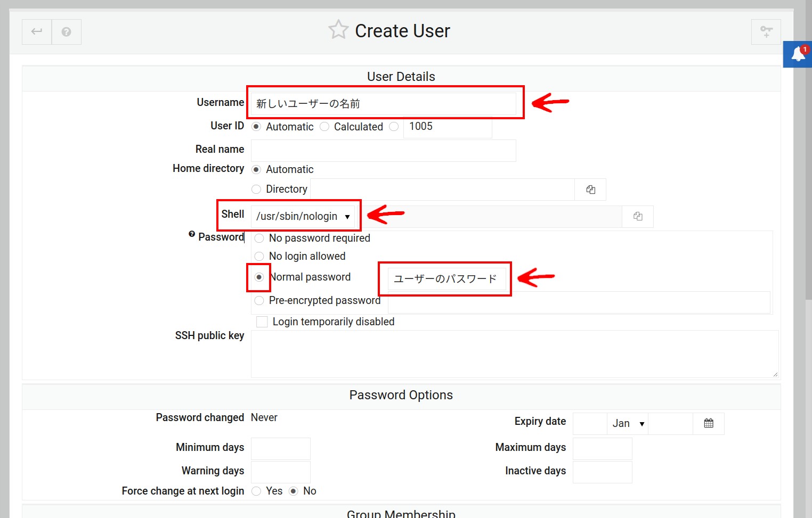
Task: Select the Calculated User ID option
Action: (324, 127)
